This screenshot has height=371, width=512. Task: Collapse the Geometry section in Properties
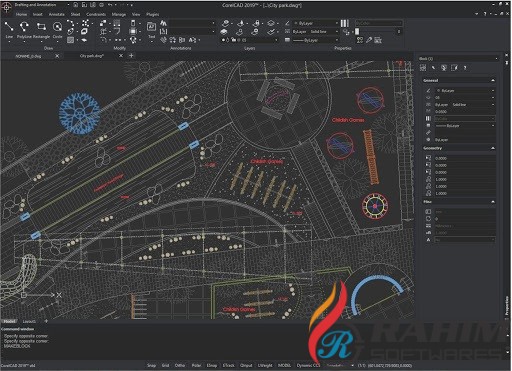pyautogui.click(x=493, y=148)
